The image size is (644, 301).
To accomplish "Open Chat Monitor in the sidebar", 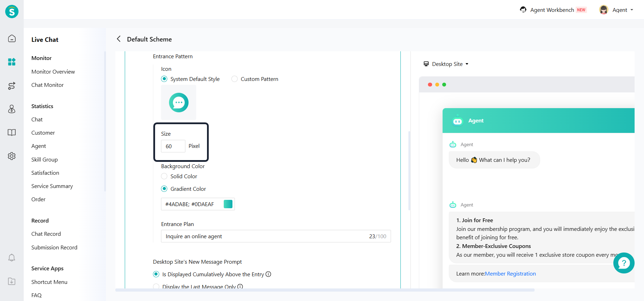I will (47, 85).
